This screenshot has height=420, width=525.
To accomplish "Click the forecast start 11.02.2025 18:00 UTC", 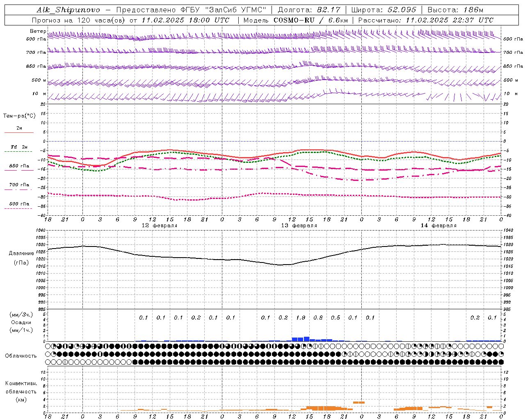I will 185,20.
